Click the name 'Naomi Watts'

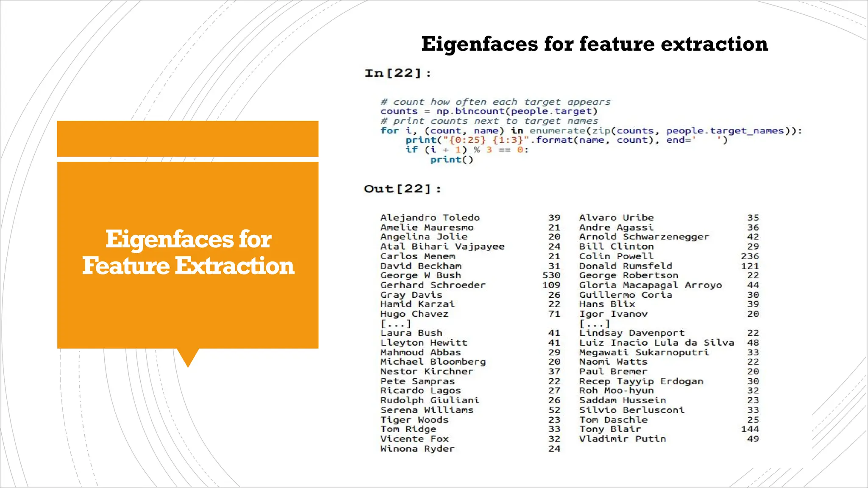pyautogui.click(x=613, y=362)
